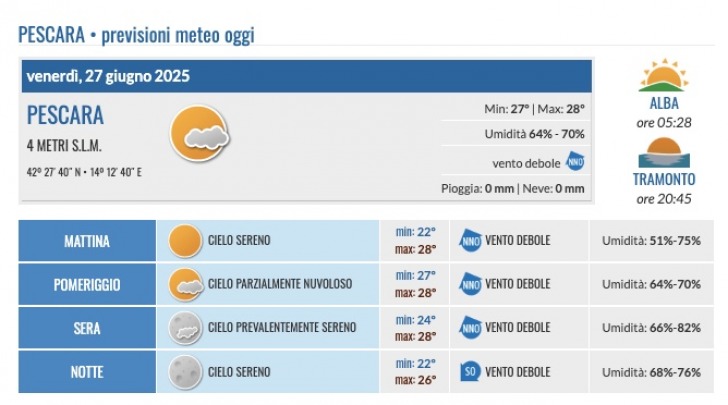Click the ALBA label text

coord(664,103)
